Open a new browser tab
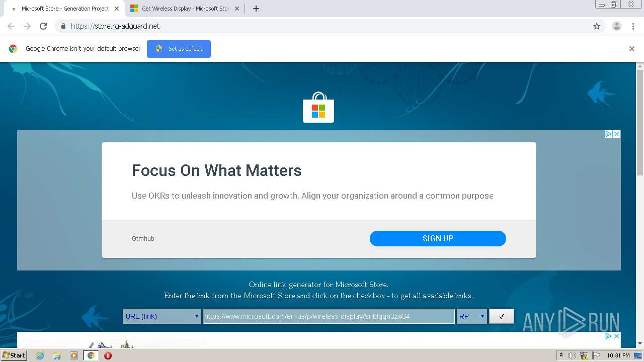 256,9
